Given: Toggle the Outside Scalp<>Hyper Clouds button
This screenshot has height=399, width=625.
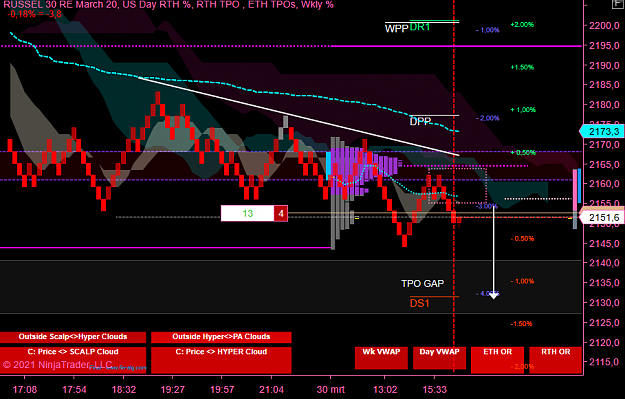Looking at the screenshot, I should (x=73, y=337).
